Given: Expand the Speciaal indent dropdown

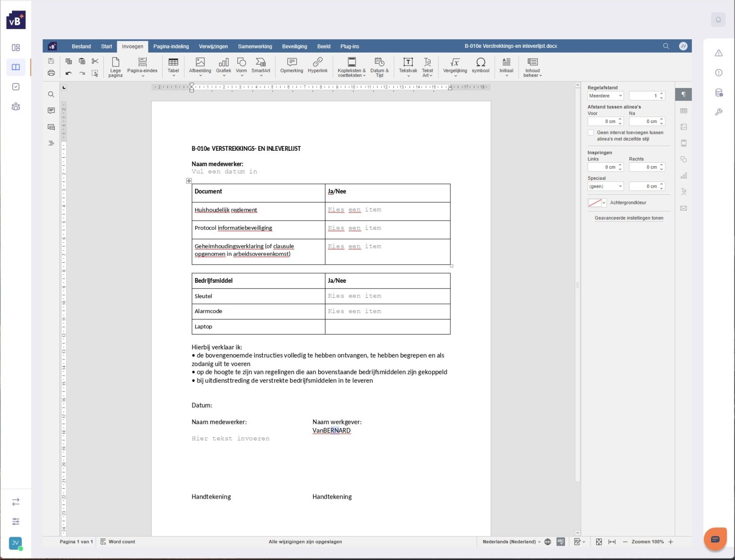Looking at the screenshot, I should [x=605, y=186].
